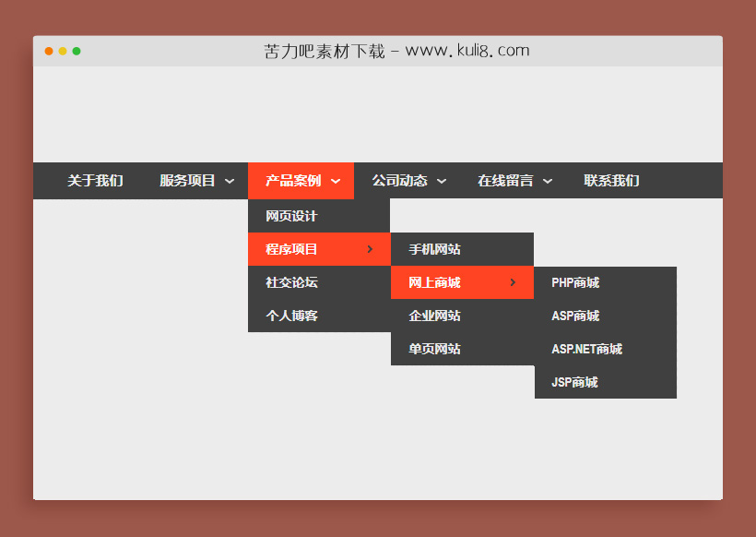This screenshot has width=756, height=537.
Task: Choose 企业网站 menu entry
Action: point(434,316)
